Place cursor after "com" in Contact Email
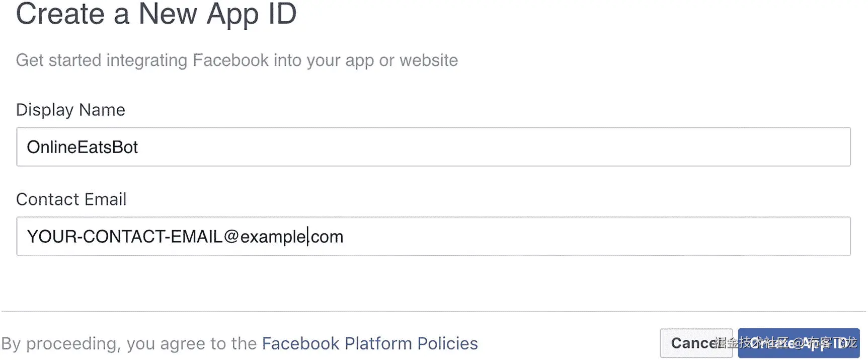Screen dimensions: 868x360 [x=344, y=236]
